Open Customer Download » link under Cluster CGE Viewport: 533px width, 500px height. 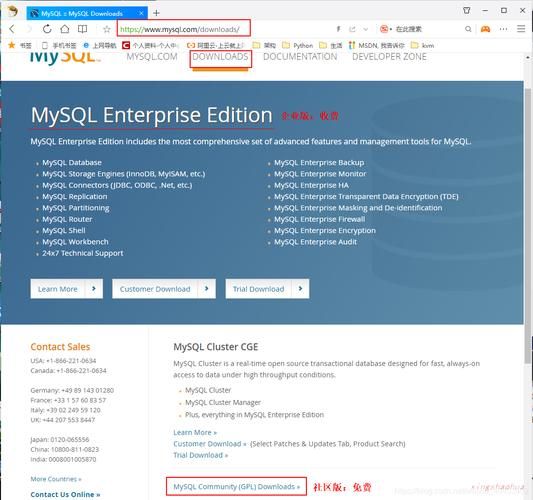click(210, 444)
